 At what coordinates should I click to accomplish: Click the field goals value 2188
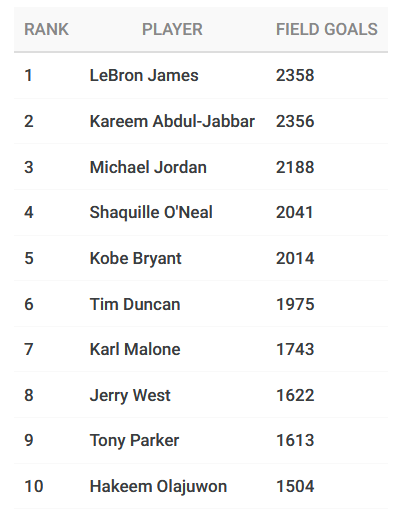pyautogui.click(x=295, y=167)
